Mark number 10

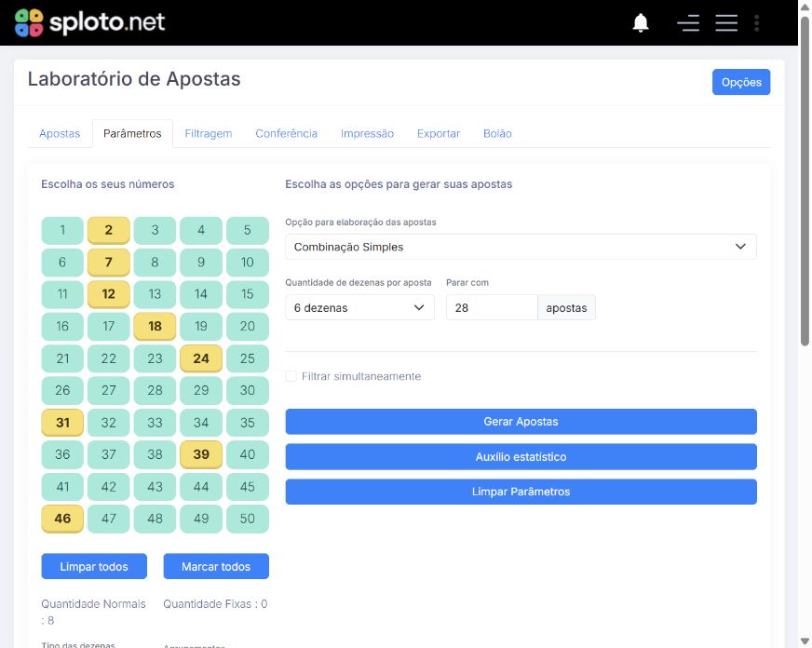(248, 263)
